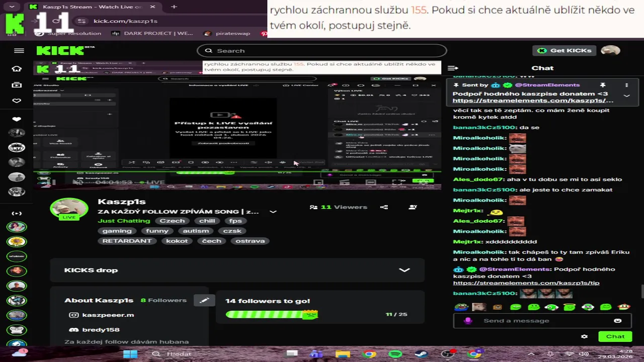Open the outlined heart Following icon
Image resolution: width=644 pixels, height=362 pixels.
[17, 101]
